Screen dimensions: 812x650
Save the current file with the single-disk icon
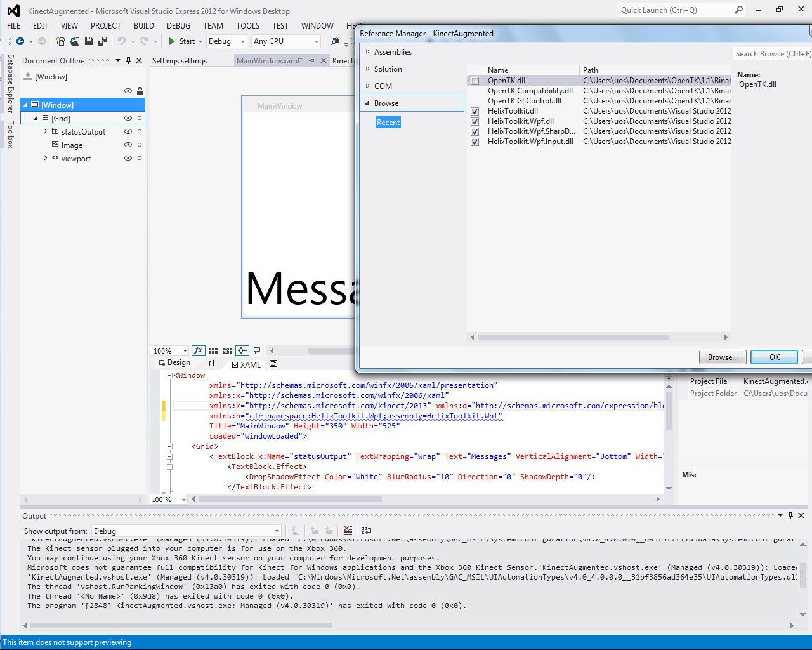(89, 41)
